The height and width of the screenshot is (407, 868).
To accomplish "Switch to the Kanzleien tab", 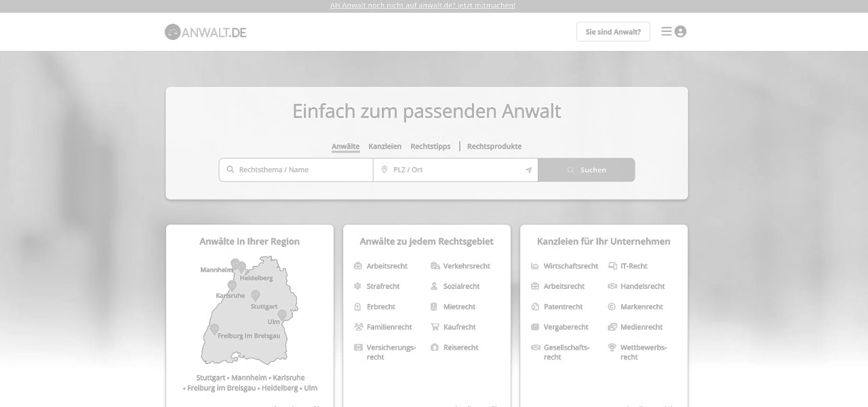I will point(385,146).
